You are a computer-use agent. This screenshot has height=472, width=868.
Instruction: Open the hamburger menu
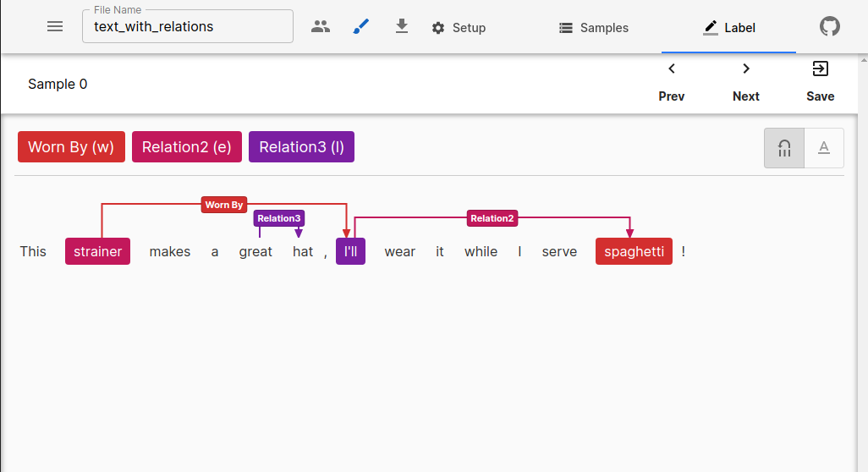tap(55, 26)
